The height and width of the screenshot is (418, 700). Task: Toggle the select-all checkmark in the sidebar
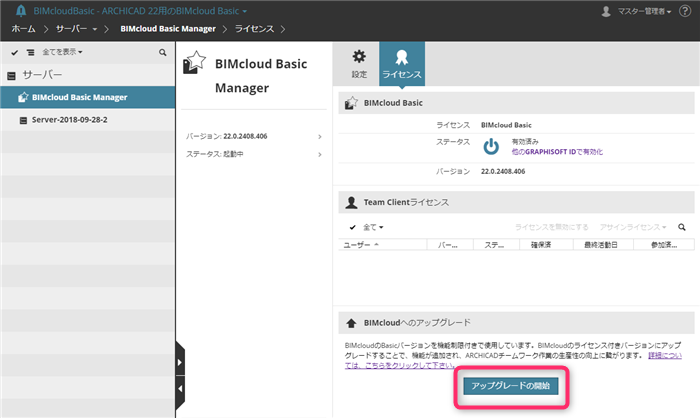pyautogui.click(x=15, y=52)
